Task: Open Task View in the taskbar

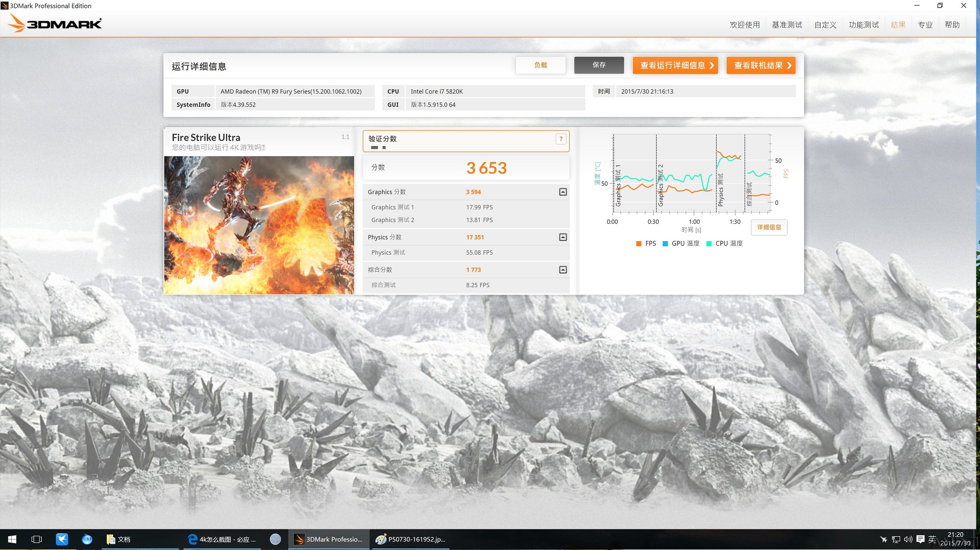Action: 37,539
